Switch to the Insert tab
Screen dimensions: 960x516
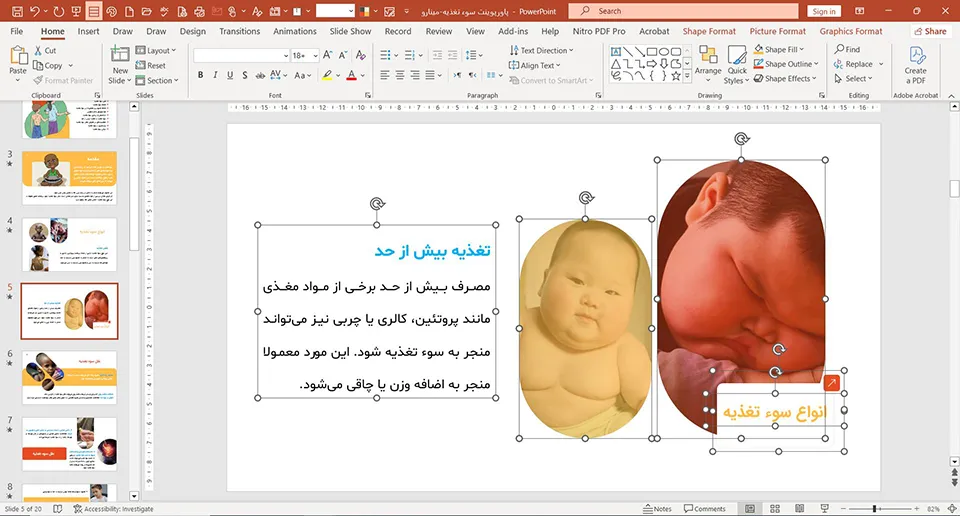click(88, 31)
